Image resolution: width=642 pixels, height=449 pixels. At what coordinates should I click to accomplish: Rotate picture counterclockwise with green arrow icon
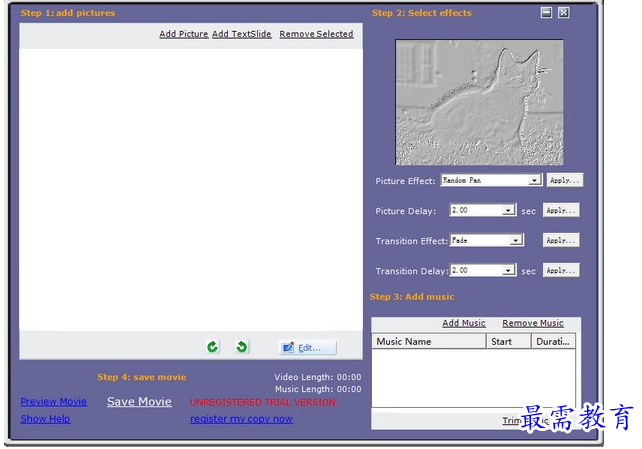click(x=242, y=347)
